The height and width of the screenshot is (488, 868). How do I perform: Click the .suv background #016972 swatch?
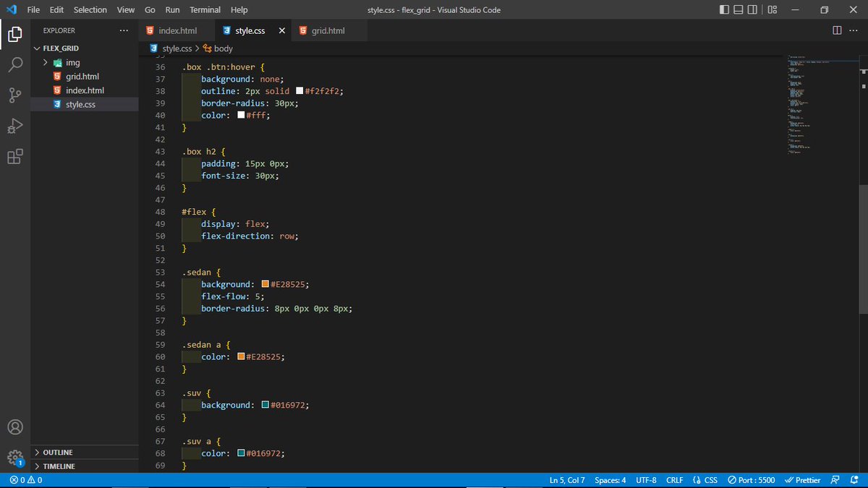tap(265, 406)
